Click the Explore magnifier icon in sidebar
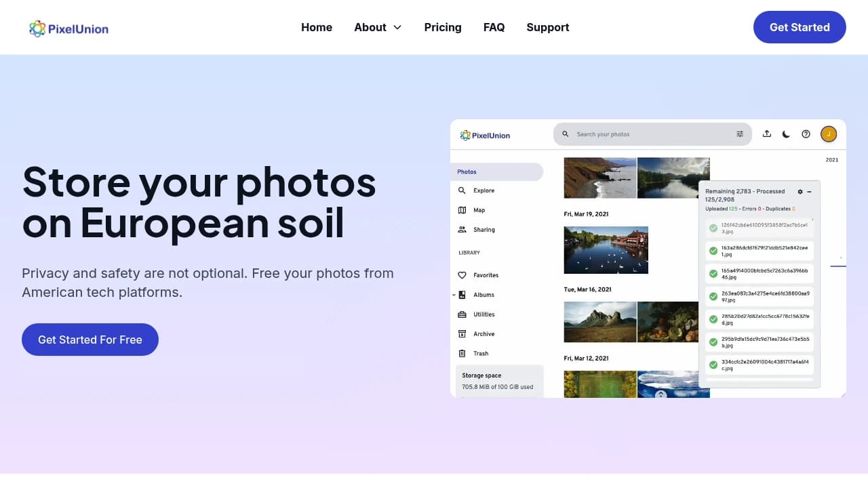Viewport: 868px width, 488px height. pos(462,190)
